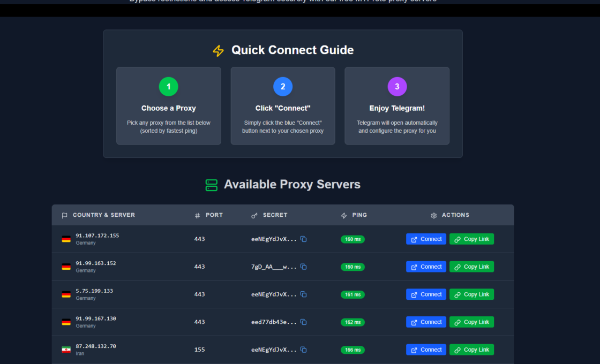The image size is (600, 364).
Task: Click Germany flag beside 5.75.199.133
Action: point(66,294)
